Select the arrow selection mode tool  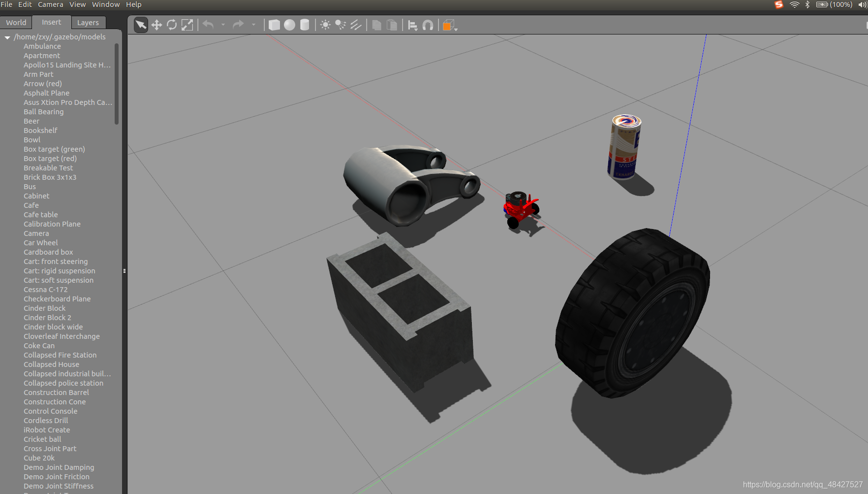141,25
